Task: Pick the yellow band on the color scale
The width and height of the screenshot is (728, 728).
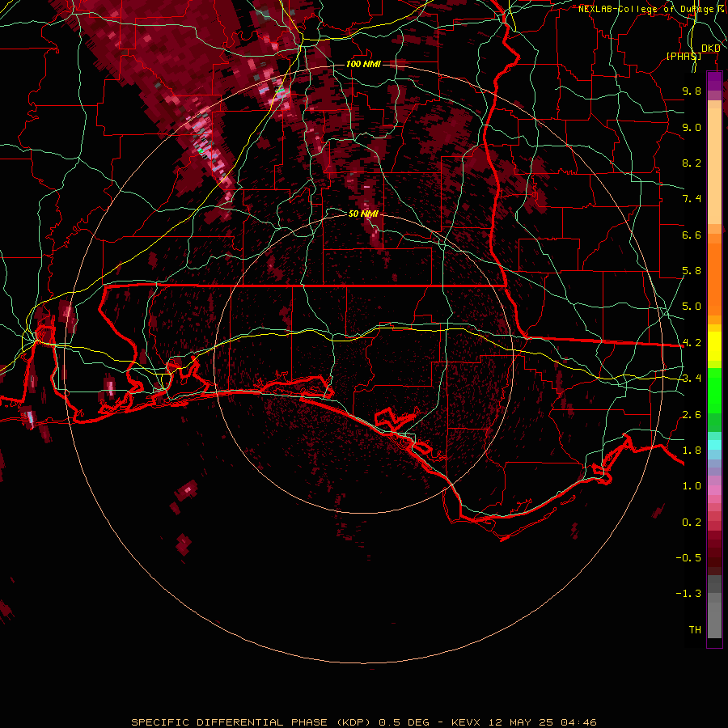Action: point(714,346)
